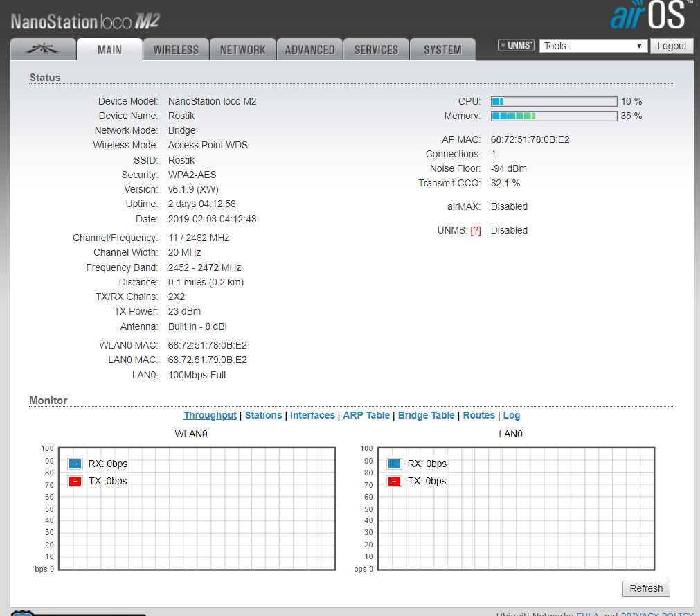Image resolution: width=700 pixels, height=616 pixels.
Task: Open the ARP Table link
Action: click(366, 415)
